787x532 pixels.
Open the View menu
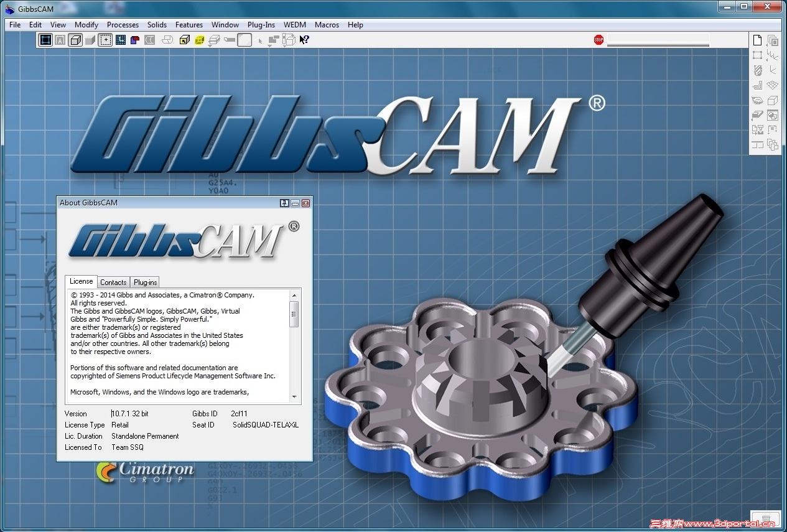click(x=58, y=25)
